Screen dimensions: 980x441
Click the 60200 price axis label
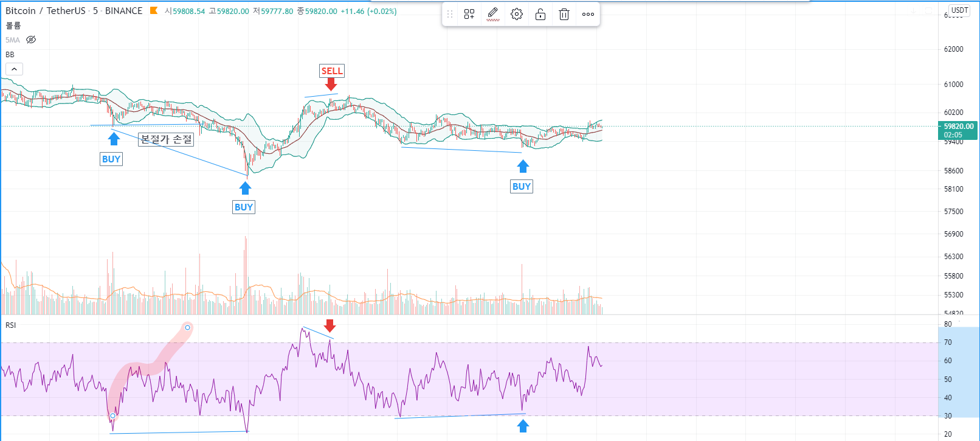click(x=953, y=113)
